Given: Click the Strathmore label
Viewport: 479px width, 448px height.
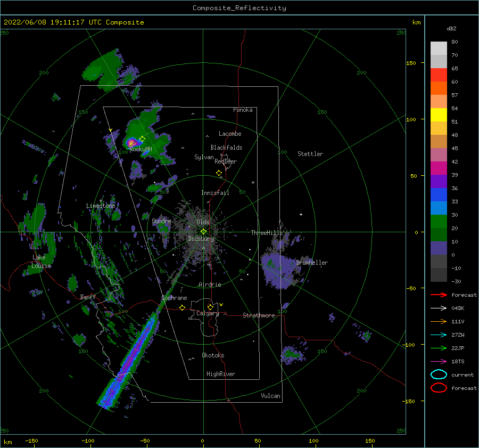Looking at the screenshot, I should [x=259, y=315].
